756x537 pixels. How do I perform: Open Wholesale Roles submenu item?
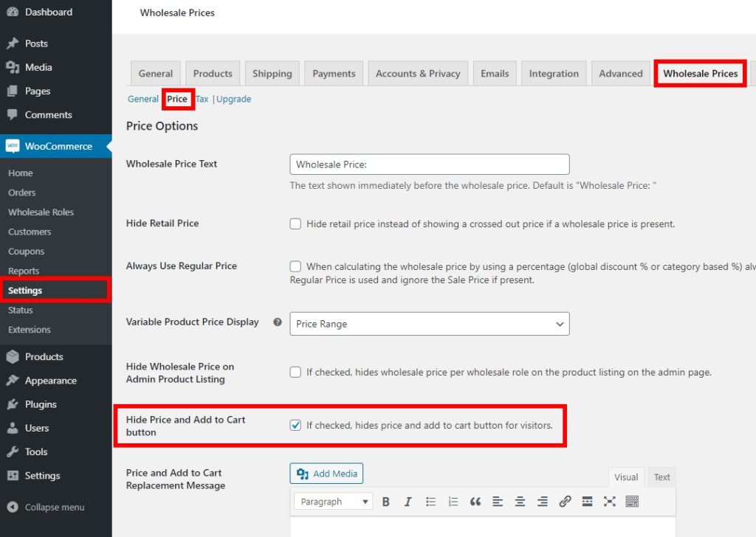pyautogui.click(x=41, y=212)
